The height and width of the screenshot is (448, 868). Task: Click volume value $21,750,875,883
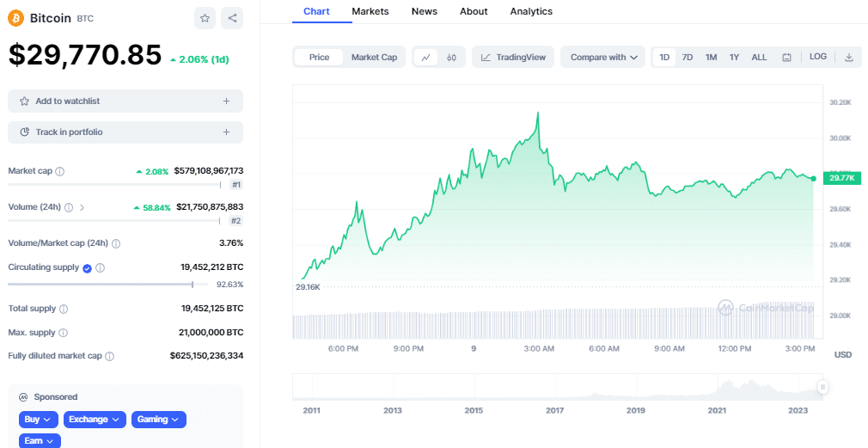click(210, 206)
